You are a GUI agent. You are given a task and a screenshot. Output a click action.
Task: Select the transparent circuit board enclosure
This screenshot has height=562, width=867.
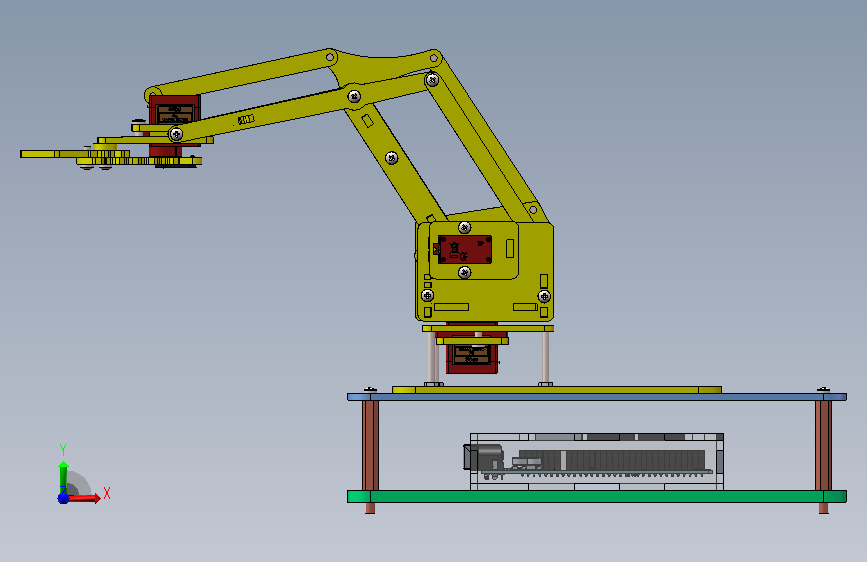(x=597, y=462)
